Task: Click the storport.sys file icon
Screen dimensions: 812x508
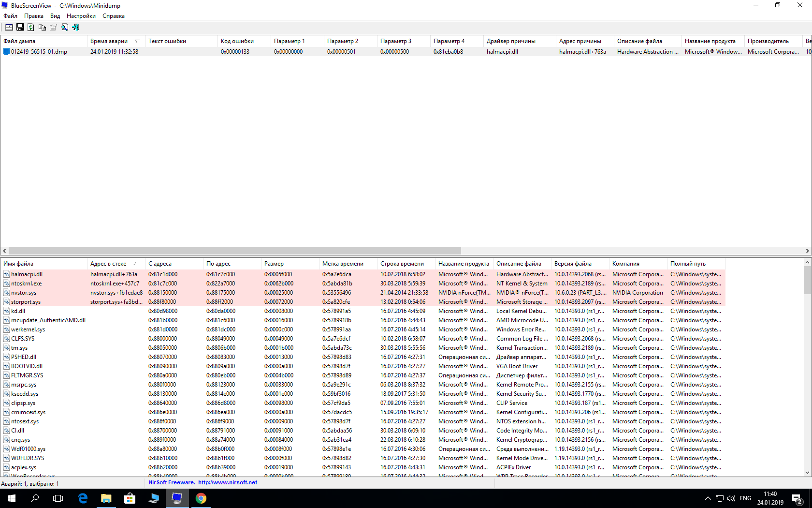Action: pos(7,302)
